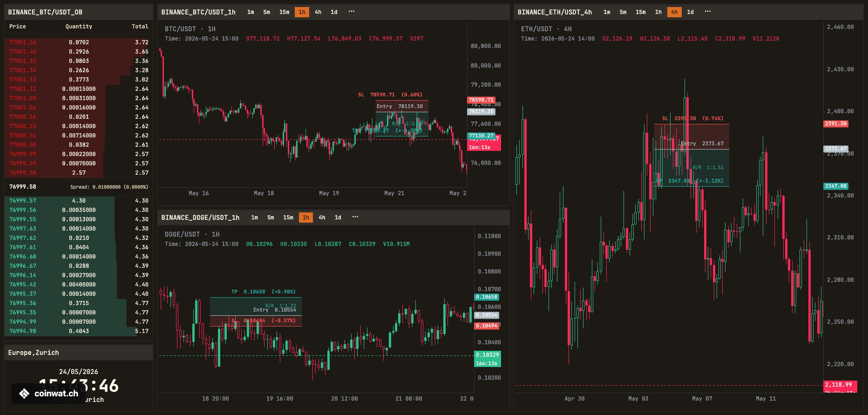This screenshot has width=868, height=415.
Task: Click the Price column header in order book
Action: [18, 27]
